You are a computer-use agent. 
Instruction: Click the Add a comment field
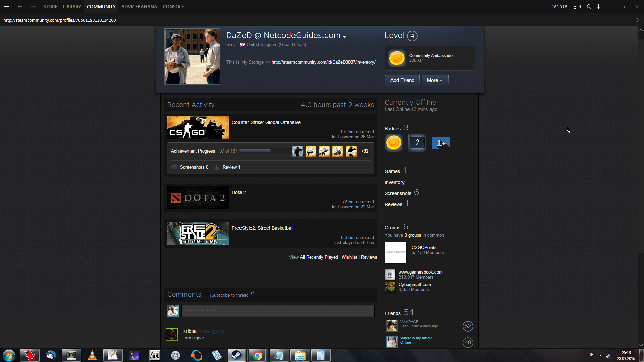click(278, 311)
